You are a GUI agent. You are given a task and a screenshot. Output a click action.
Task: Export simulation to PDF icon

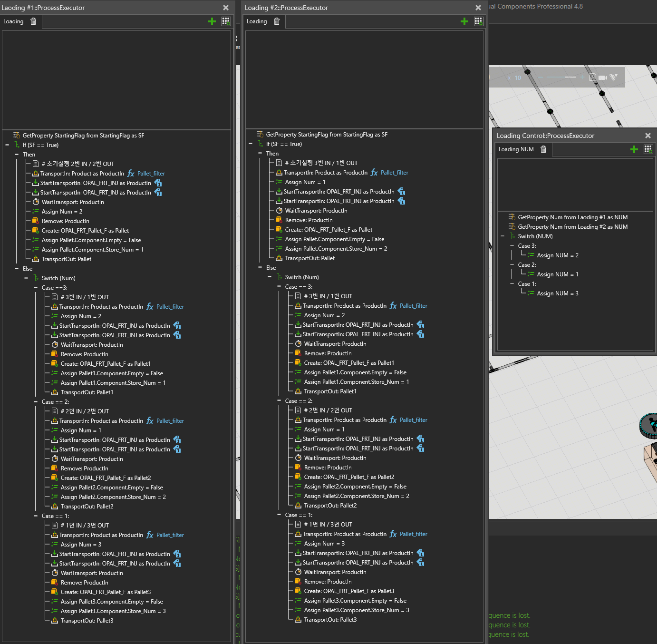pos(593,78)
